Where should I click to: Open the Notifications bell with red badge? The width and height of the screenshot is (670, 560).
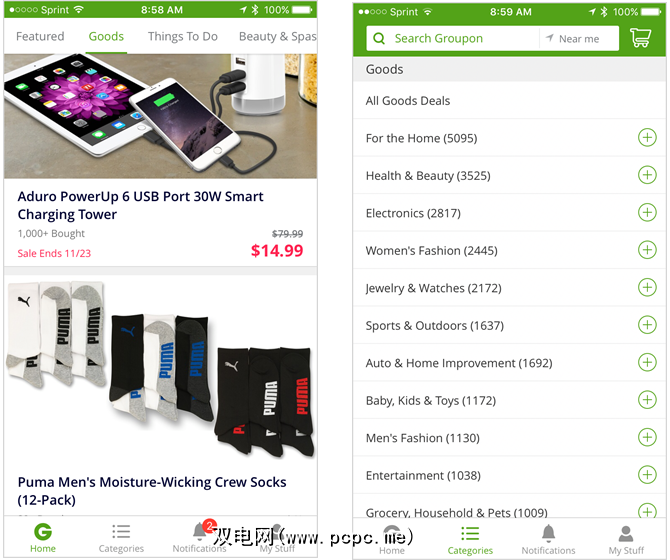point(200,531)
